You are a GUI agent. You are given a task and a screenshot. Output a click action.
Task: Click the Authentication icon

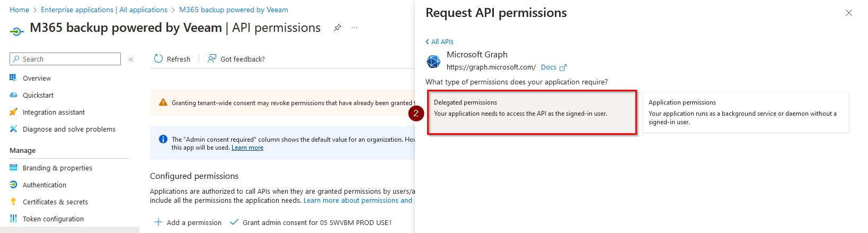pyautogui.click(x=13, y=185)
